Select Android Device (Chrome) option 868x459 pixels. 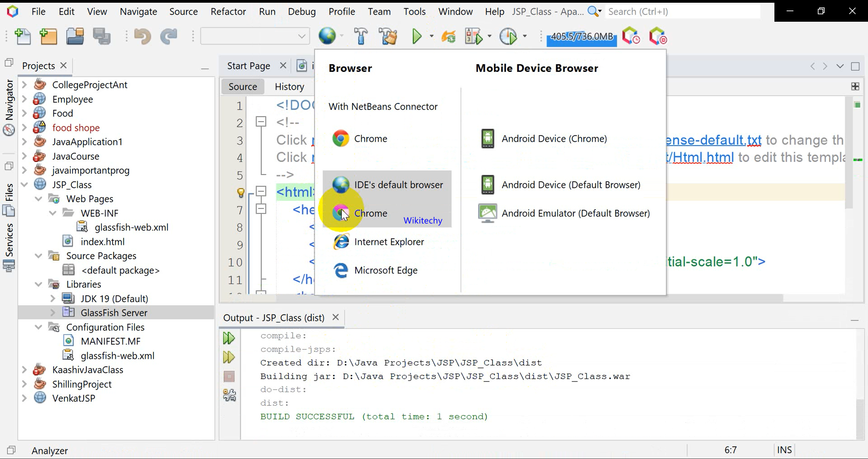pyautogui.click(x=554, y=139)
